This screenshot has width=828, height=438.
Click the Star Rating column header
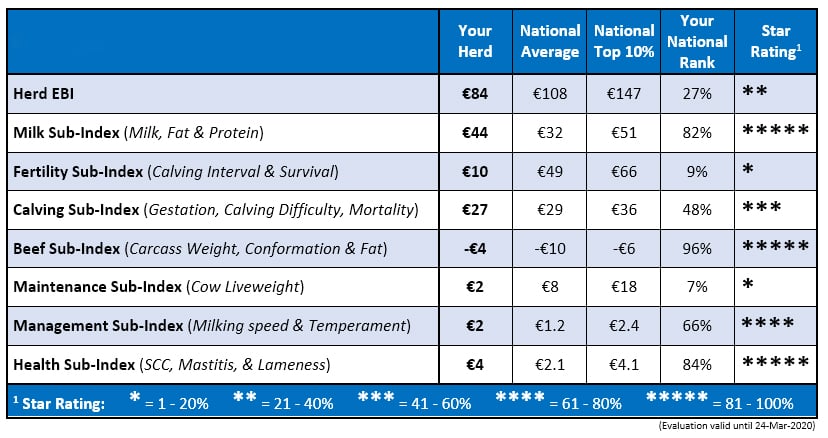click(775, 41)
